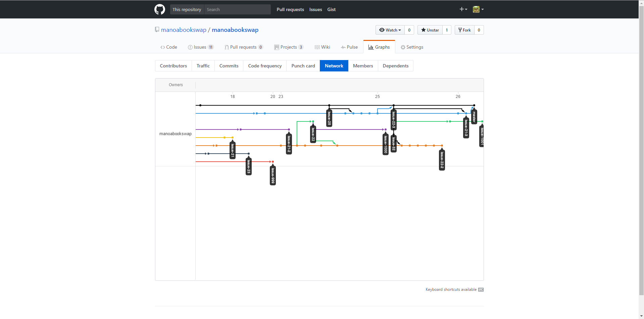Click the yellow commit dot above issue-21
This screenshot has height=319, width=644.
tap(233, 138)
